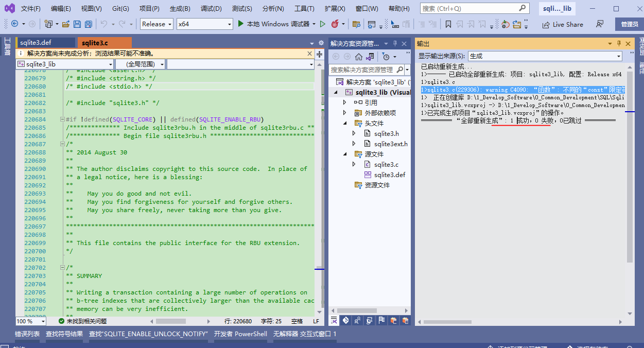Toggle auto-hide pin on Solution Explorer panel
The image size is (644, 348).
[395, 44]
